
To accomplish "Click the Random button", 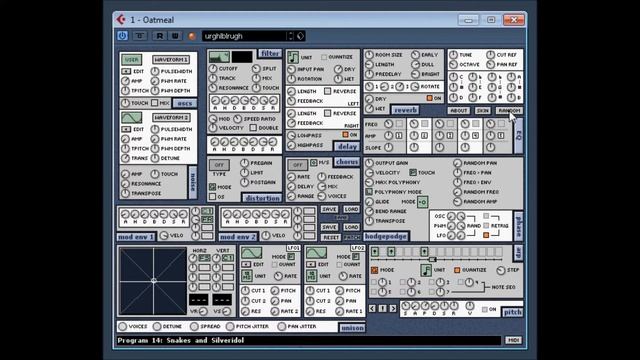I will click(509, 110).
